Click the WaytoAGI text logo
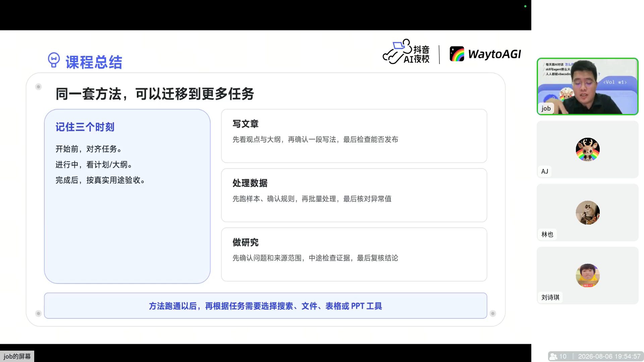The image size is (644, 362). click(494, 54)
